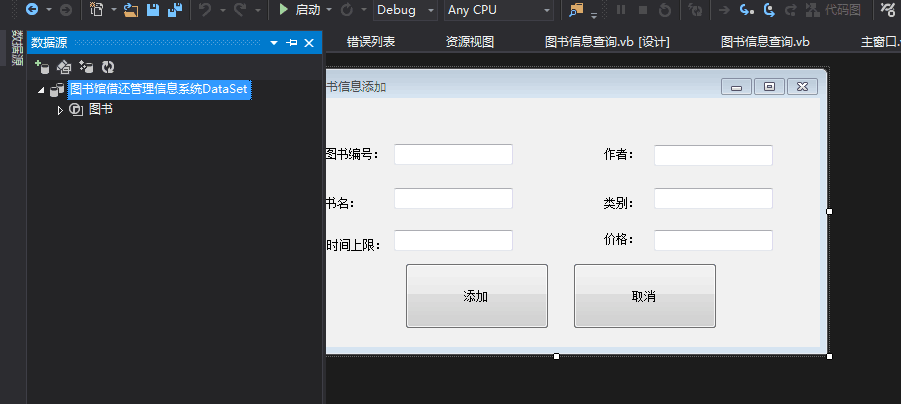Open the Redo history dropdown
This screenshot has width=901, height=404.
click(257, 10)
